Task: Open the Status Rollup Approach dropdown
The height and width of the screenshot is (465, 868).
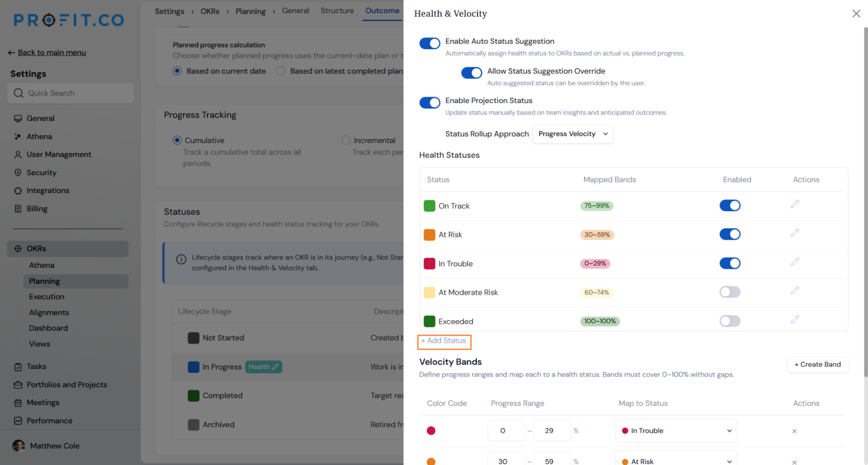Action: coord(573,134)
